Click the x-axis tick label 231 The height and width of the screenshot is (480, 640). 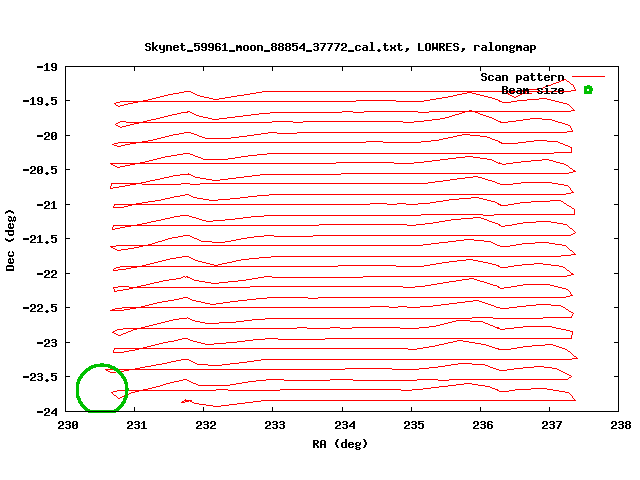(x=137, y=425)
